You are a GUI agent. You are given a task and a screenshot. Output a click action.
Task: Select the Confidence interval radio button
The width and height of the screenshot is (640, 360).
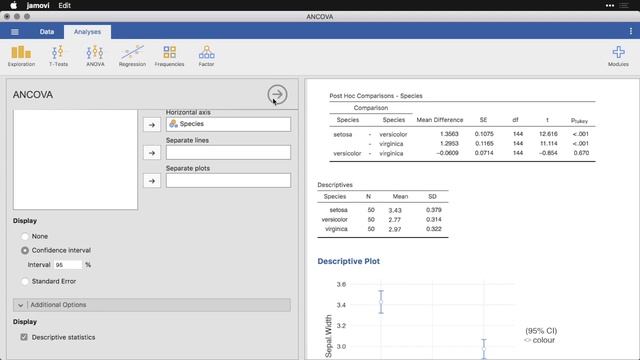pos(25,250)
